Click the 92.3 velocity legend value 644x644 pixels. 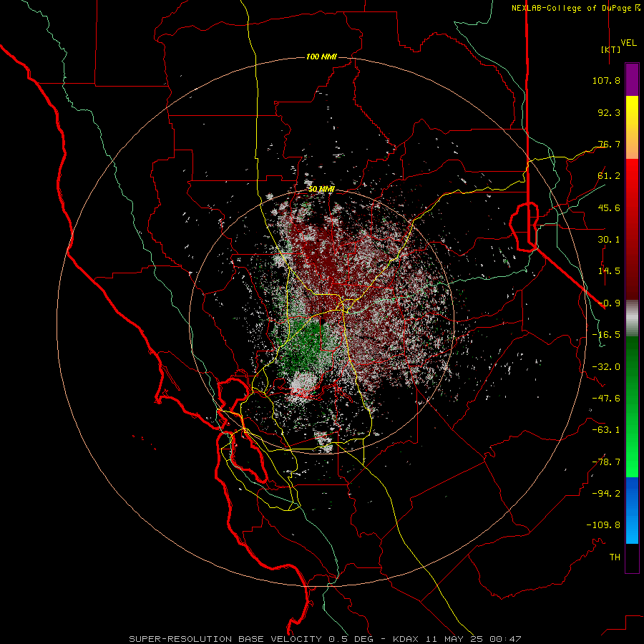pos(609,112)
